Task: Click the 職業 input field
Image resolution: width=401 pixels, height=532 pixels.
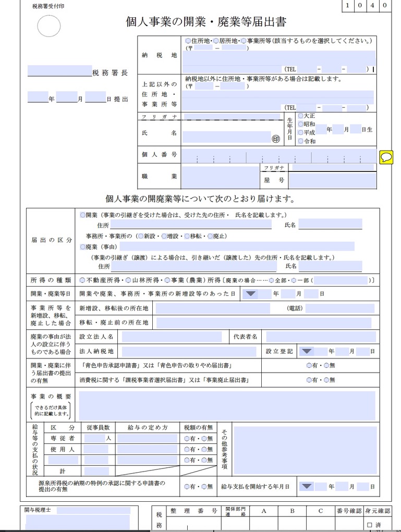Action: tap(221, 177)
